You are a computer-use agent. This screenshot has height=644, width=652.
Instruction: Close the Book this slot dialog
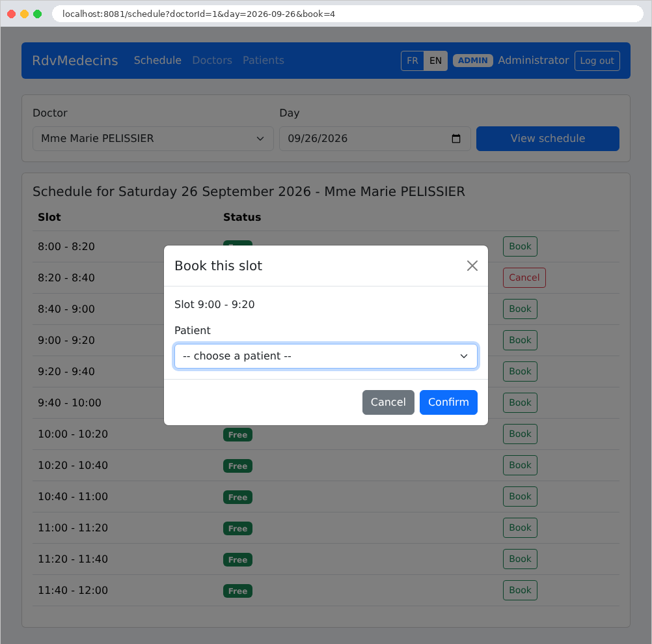pos(472,266)
